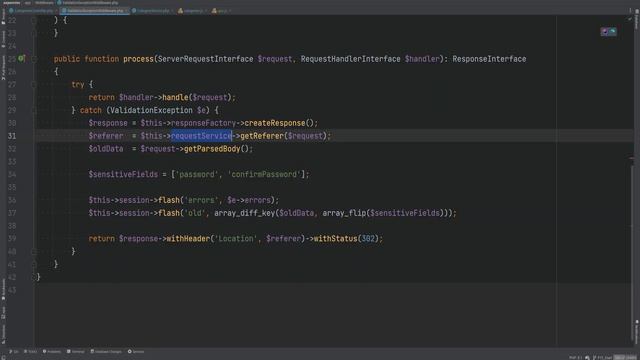Click the fold end marker on line 41
Viewport: 640px width, 360px height.
(34, 264)
